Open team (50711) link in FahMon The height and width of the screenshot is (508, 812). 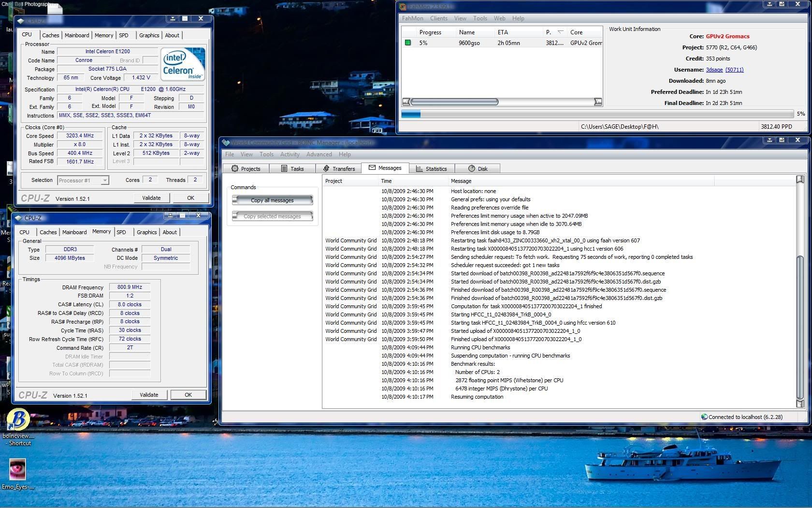[x=734, y=70]
